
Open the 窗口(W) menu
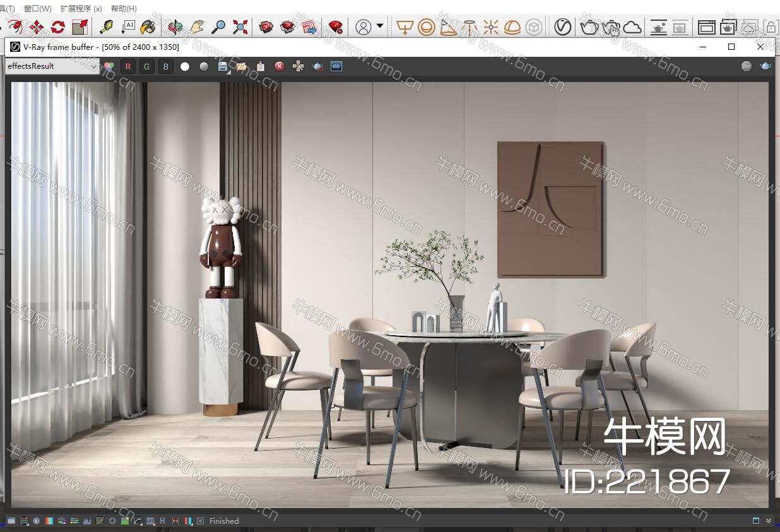point(37,8)
